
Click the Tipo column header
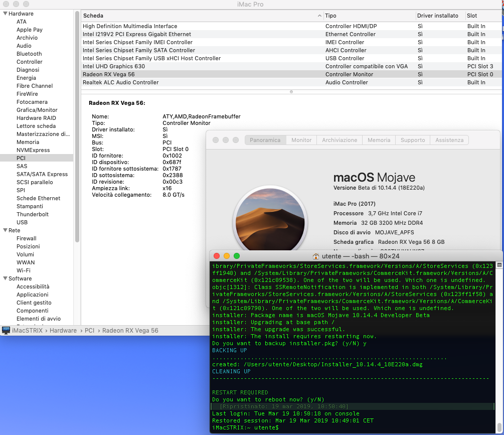(x=369, y=16)
